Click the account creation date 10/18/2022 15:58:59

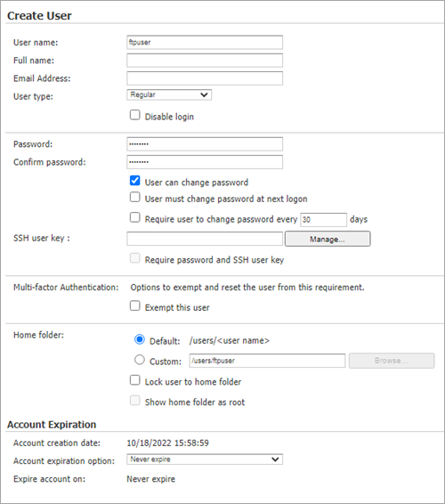click(x=167, y=443)
